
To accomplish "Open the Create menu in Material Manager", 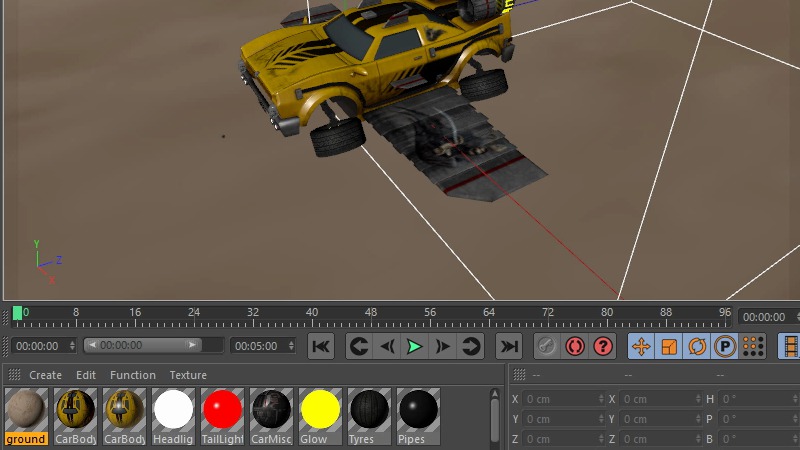I will coord(45,375).
